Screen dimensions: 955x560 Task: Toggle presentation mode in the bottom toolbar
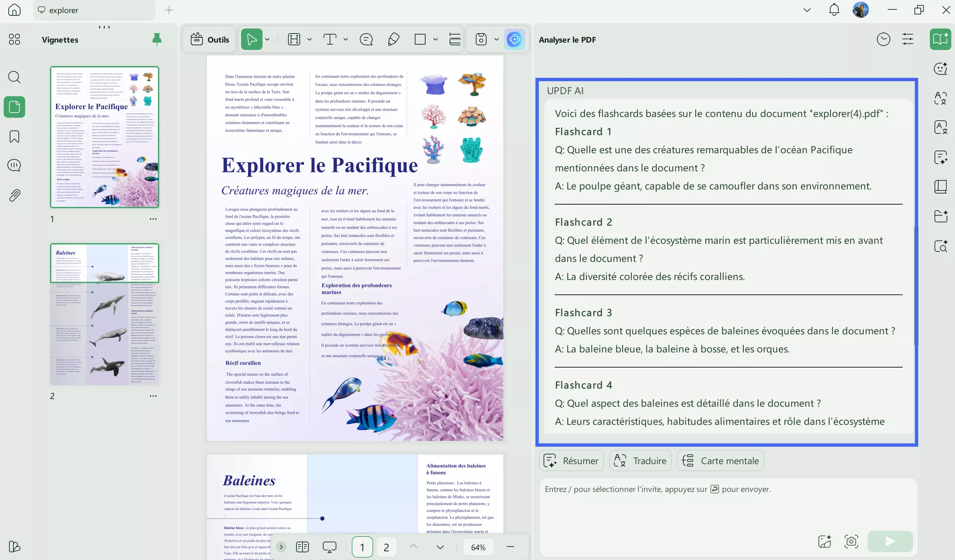[x=329, y=547]
